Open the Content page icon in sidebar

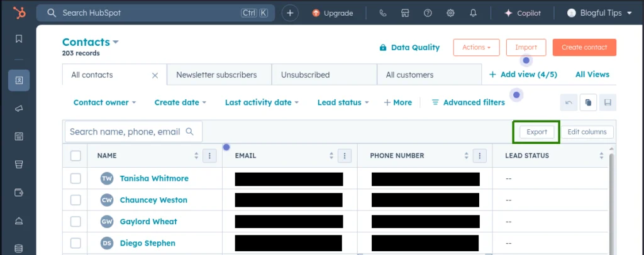pos(19,136)
